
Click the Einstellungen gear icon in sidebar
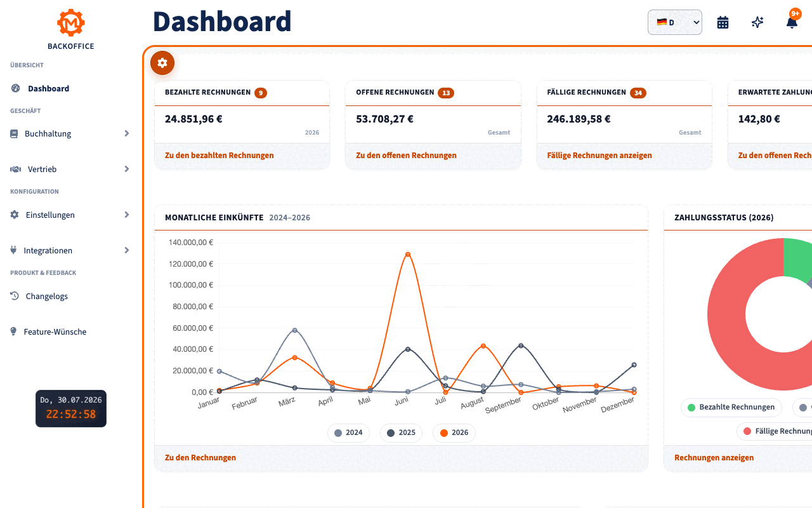pyautogui.click(x=15, y=215)
